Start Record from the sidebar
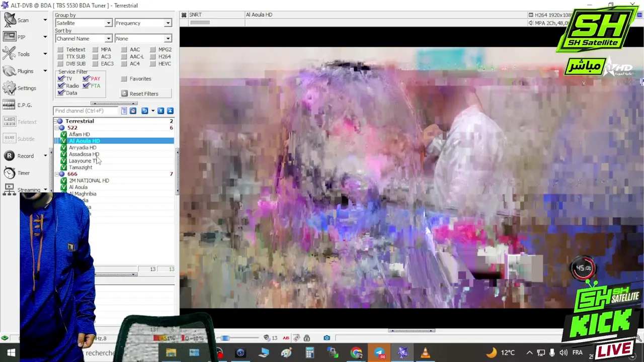This screenshot has height=362, width=644. tap(24, 156)
